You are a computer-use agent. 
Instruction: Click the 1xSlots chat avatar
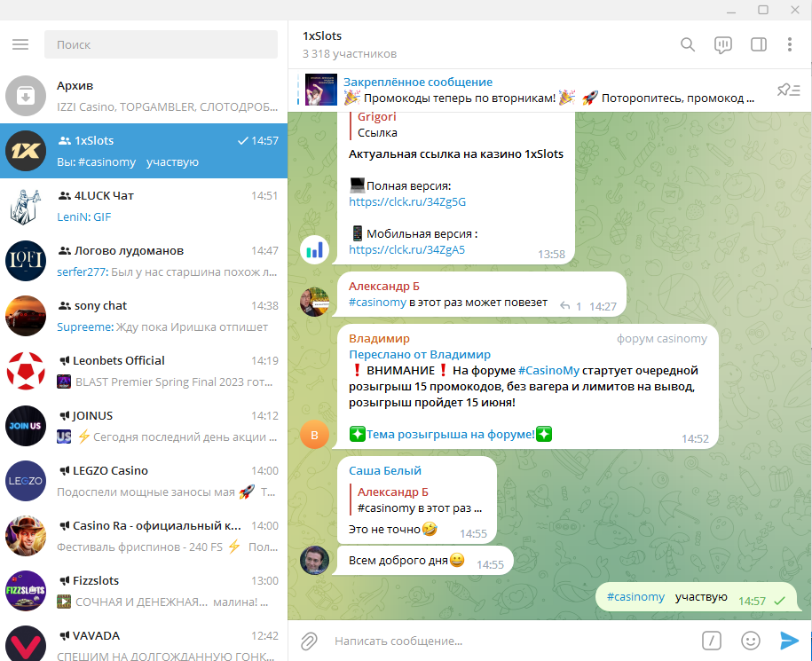pyautogui.click(x=26, y=151)
